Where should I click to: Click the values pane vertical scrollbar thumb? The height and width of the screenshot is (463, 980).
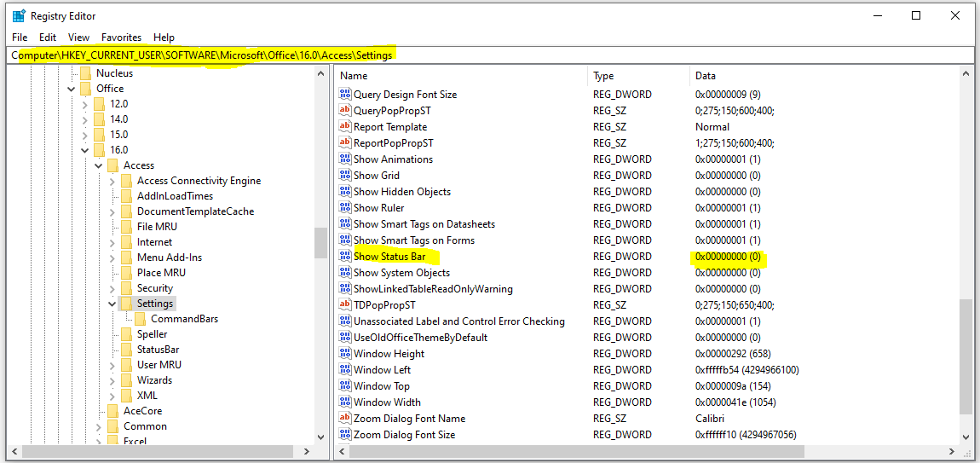coord(966,356)
